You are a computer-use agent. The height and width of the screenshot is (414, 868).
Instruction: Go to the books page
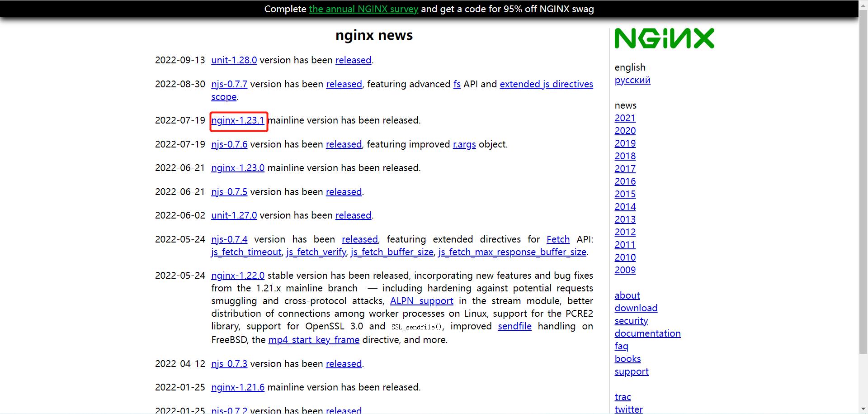click(627, 359)
